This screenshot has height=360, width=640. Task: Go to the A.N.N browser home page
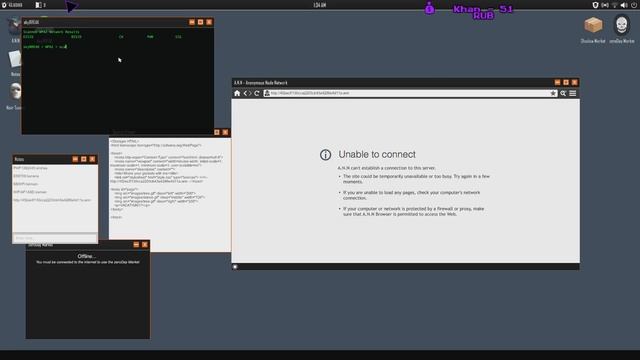pyautogui.click(x=237, y=93)
